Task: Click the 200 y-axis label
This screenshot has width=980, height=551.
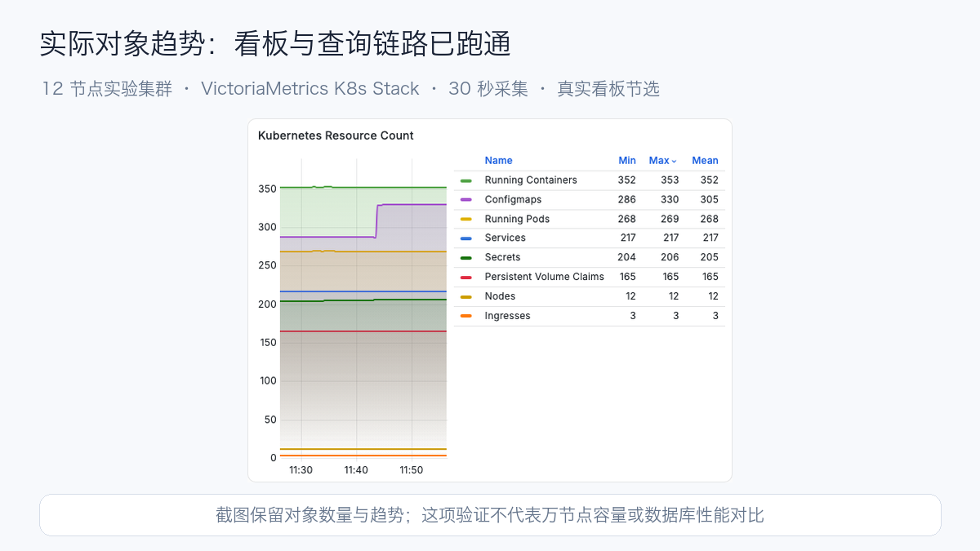Action: point(267,304)
